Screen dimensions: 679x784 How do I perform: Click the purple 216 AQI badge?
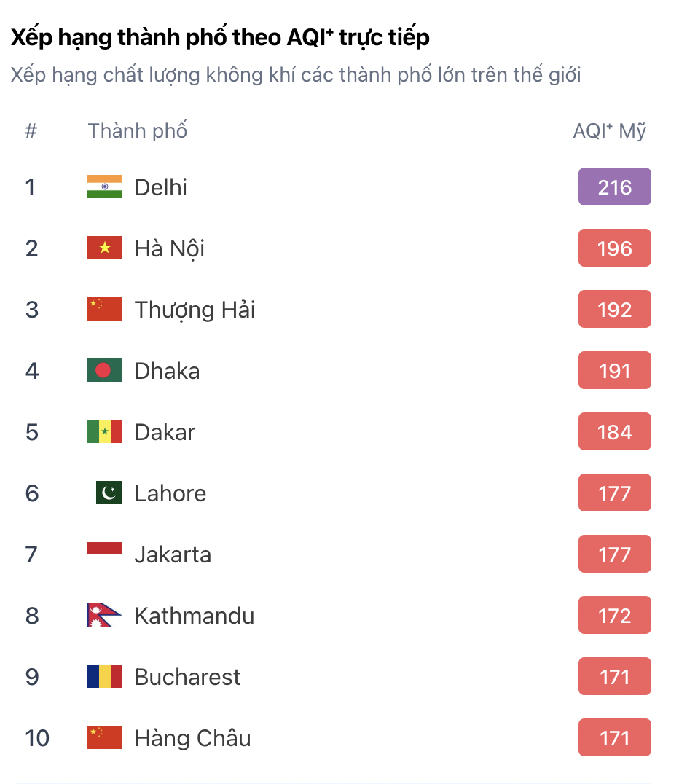click(x=614, y=187)
